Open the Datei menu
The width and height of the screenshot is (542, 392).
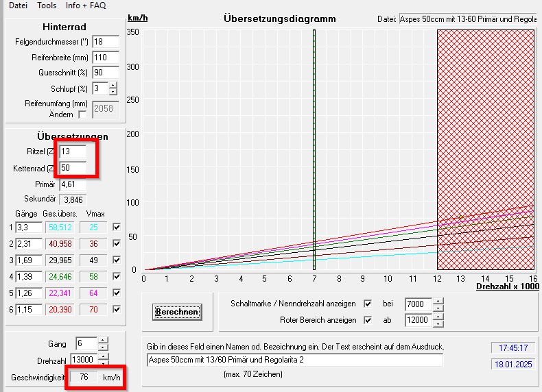(x=17, y=5)
